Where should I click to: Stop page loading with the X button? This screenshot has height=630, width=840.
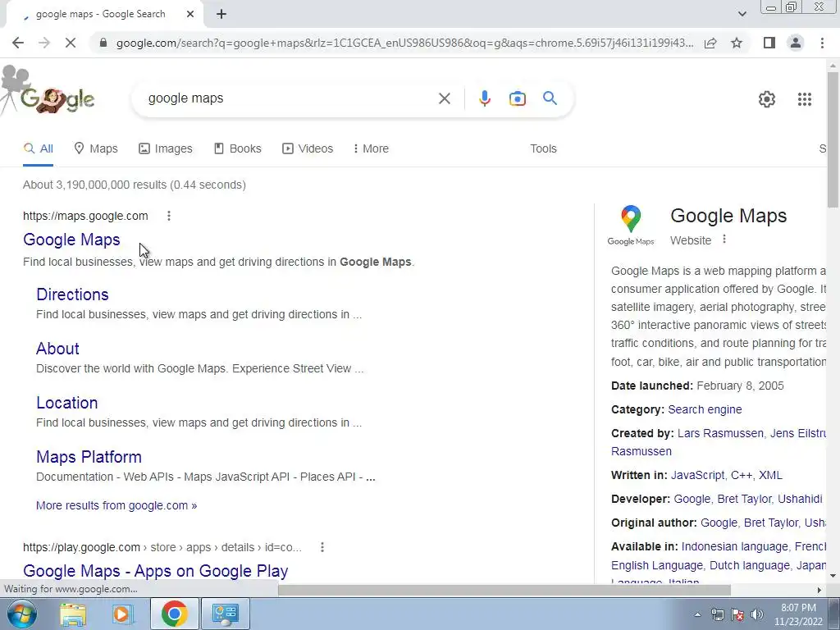71,43
